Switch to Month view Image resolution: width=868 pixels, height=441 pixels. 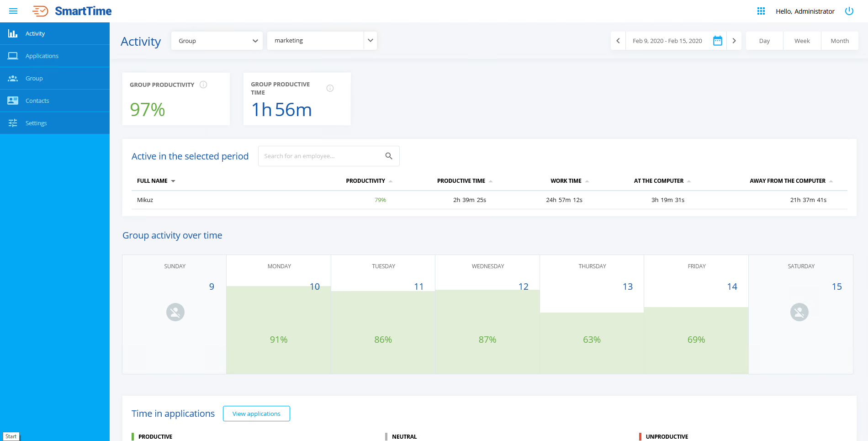point(839,41)
